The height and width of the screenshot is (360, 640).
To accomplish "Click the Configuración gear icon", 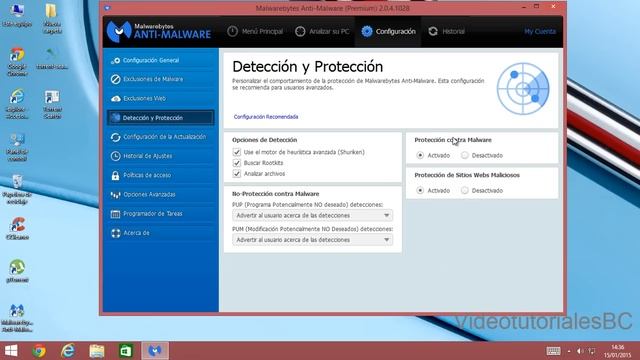I will 367,31.
